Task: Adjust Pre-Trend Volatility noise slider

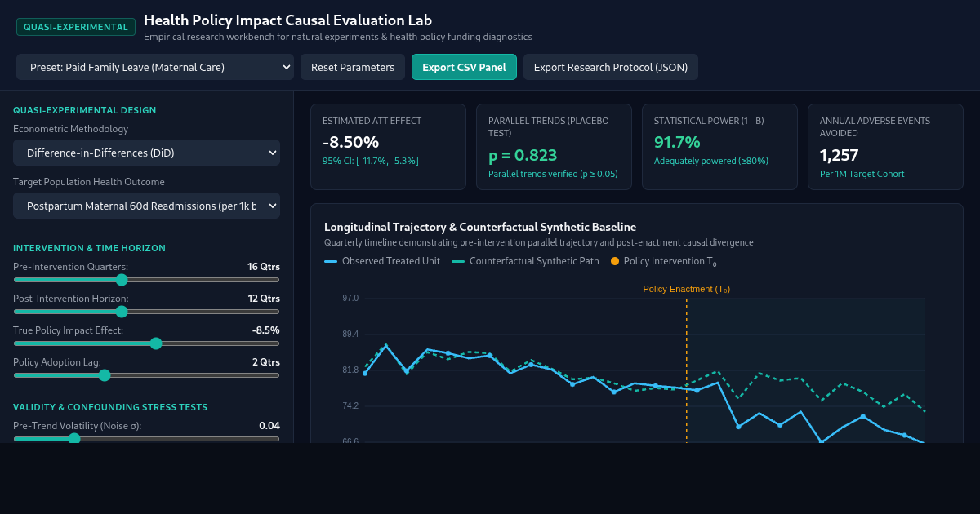Action: 146,438
